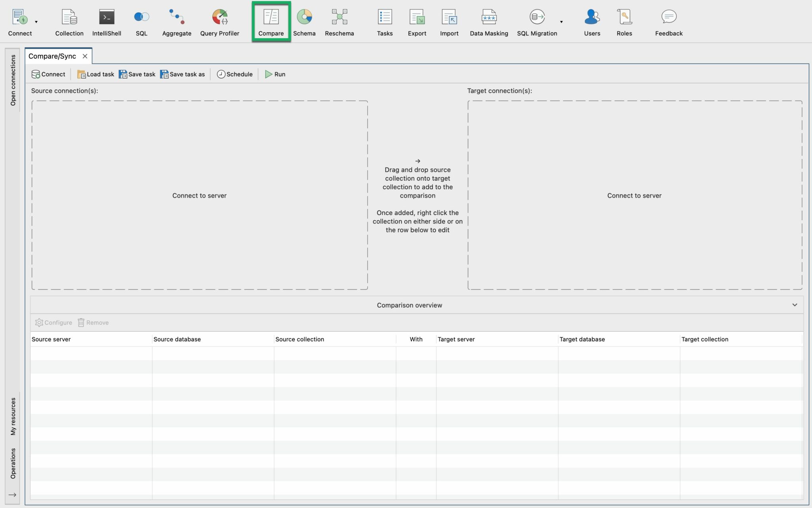Click Connect to server in source panel

pyautogui.click(x=199, y=195)
